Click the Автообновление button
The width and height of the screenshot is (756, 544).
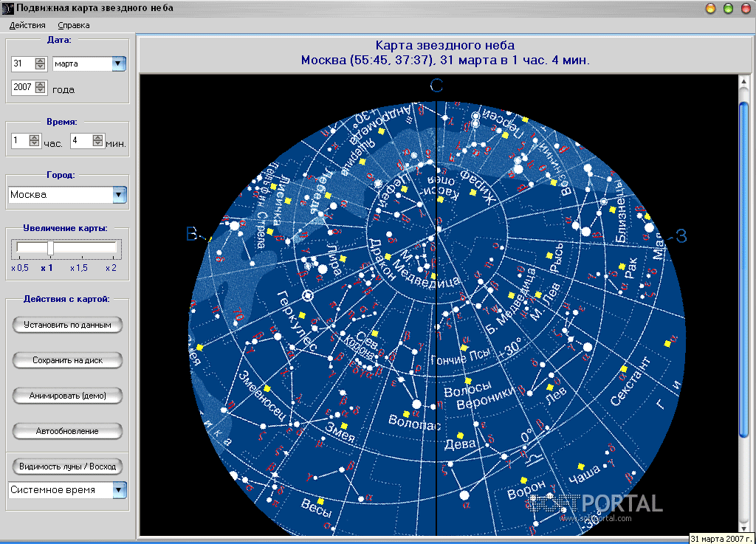point(67,431)
